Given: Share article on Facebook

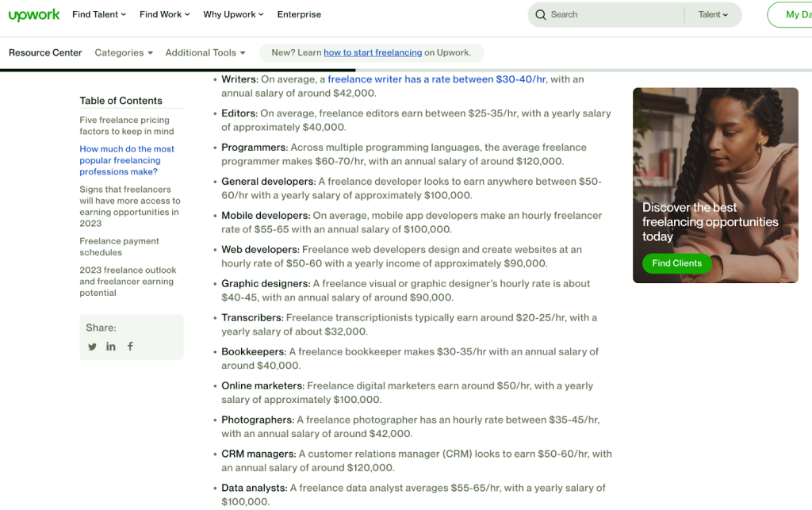Looking at the screenshot, I should tap(130, 347).
